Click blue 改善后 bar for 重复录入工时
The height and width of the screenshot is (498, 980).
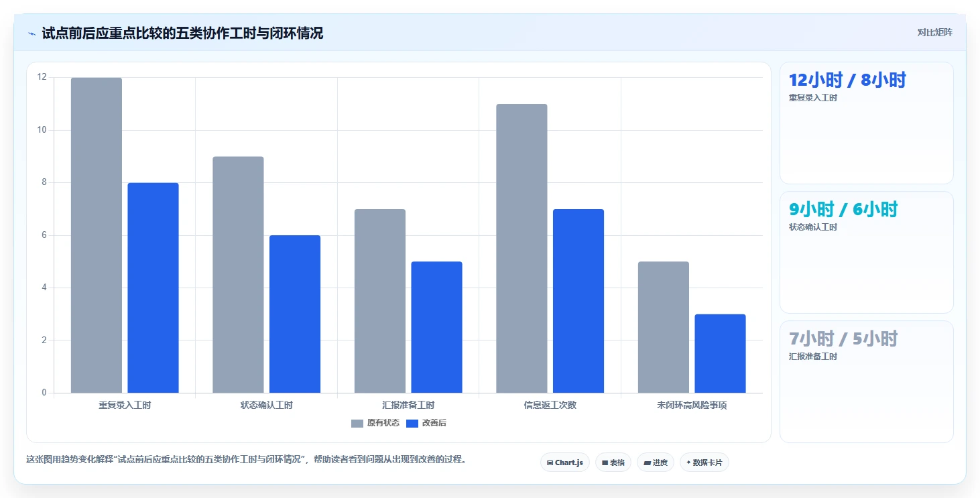[153, 288]
